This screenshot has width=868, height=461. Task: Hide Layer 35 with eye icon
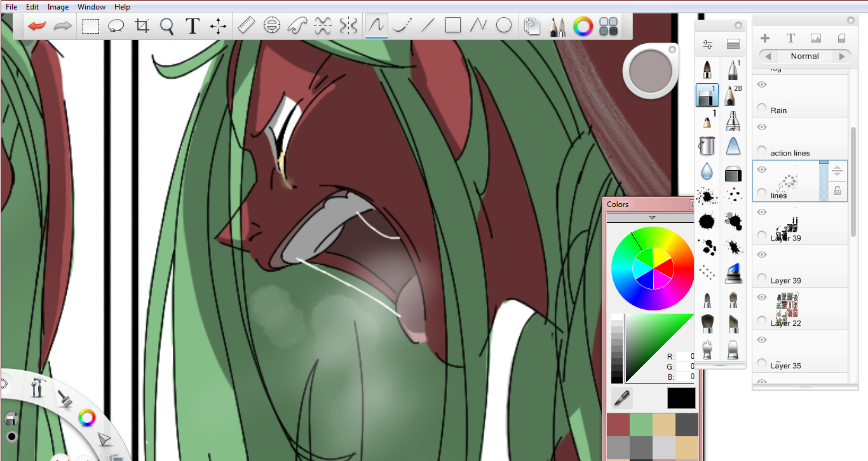[x=762, y=340]
